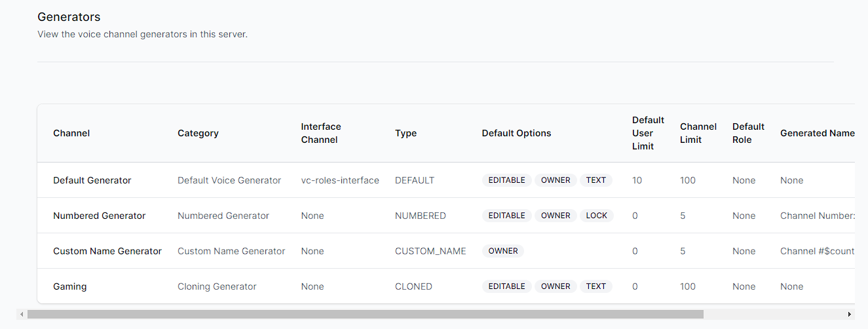Click TEXT badge in Default Generator row
Viewport: 868px width, 329px height.
(x=596, y=180)
